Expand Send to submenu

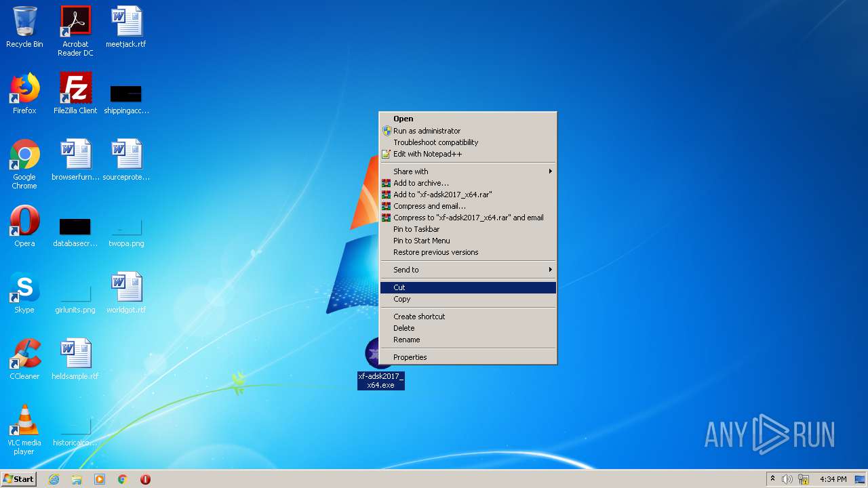[468, 270]
